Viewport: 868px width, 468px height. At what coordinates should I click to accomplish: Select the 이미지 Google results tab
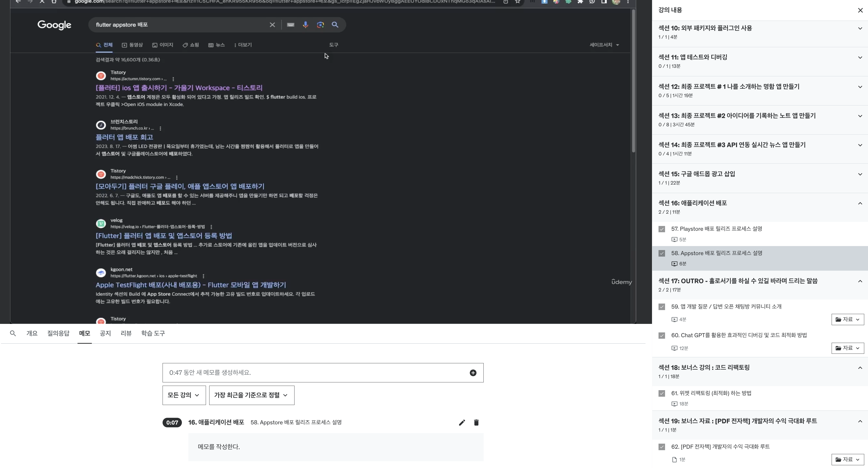click(162, 45)
